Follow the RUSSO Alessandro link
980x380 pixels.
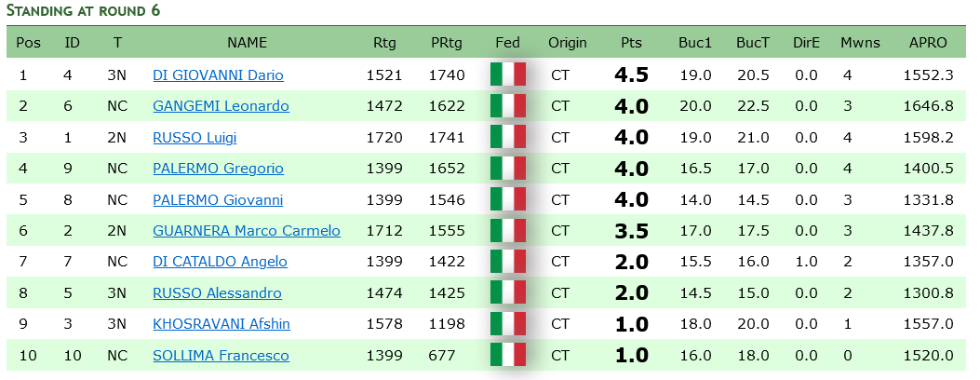click(217, 293)
